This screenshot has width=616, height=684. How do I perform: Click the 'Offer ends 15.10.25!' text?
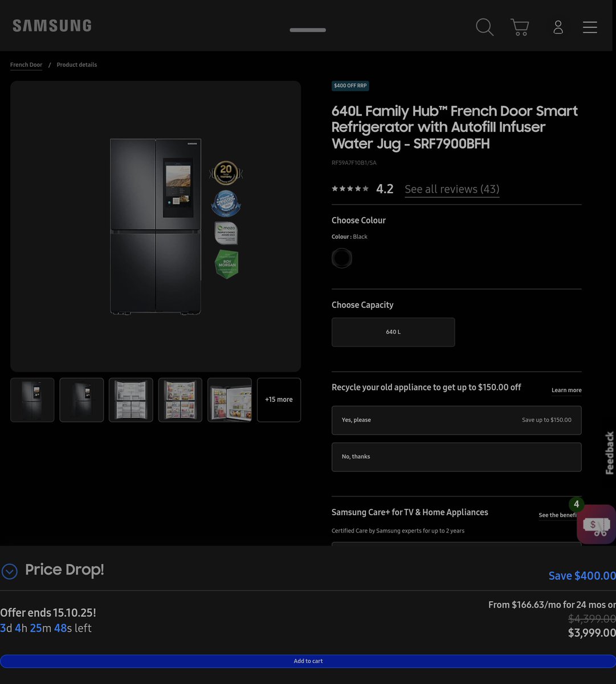(x=48, y=613)
